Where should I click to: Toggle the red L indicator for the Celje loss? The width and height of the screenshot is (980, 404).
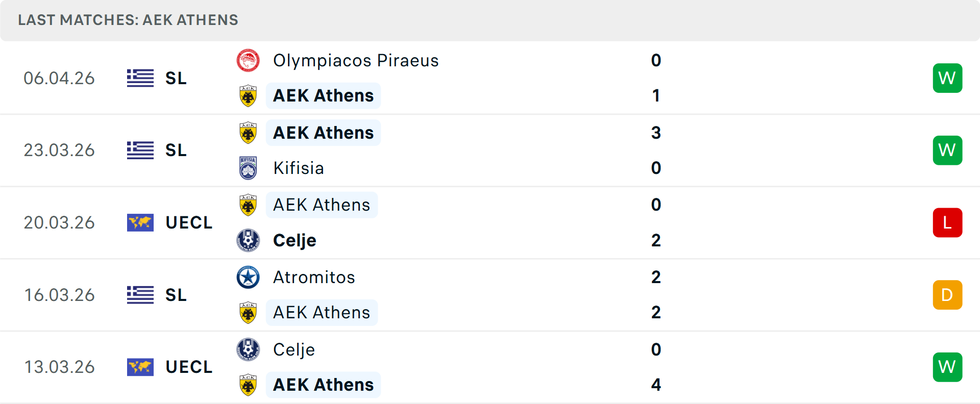[x=947, y=222]
